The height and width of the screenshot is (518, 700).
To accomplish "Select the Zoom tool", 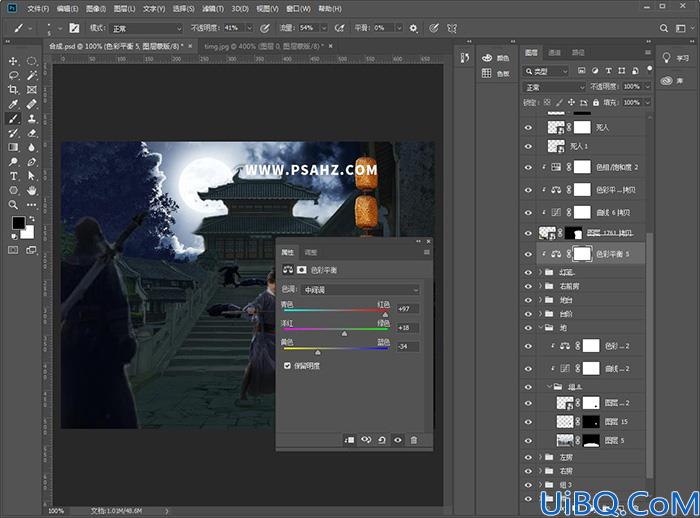I will click(13, 205).
